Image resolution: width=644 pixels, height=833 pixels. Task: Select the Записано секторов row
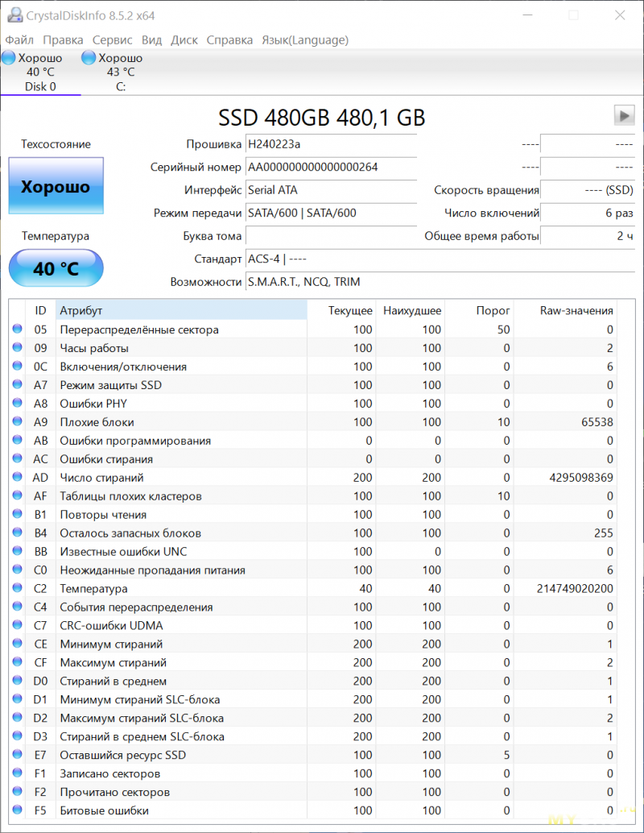tap(313, 773)
